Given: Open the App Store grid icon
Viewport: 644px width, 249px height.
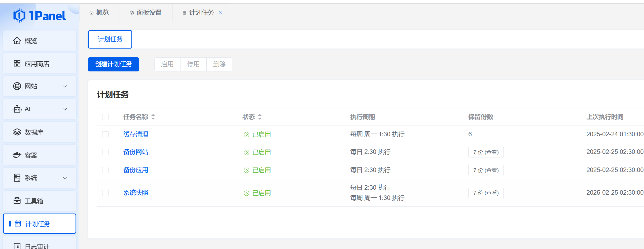Looking at the screenshot, I should click(17, 63).
